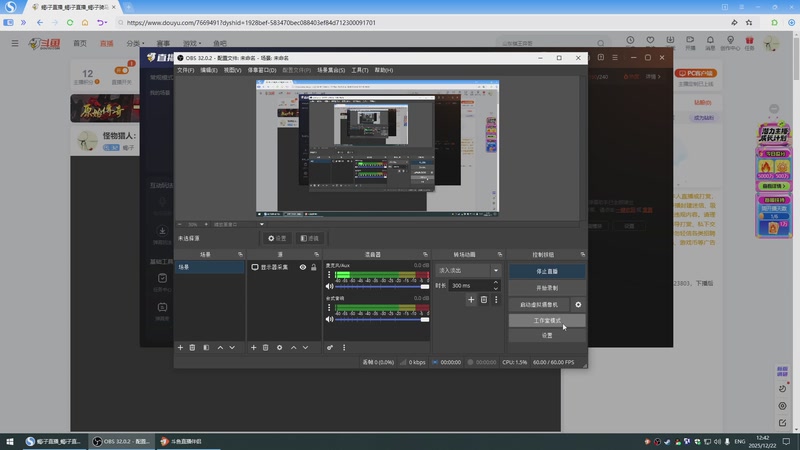Open the preview zoom percentage dropdown
The image size is (800, 450).
(x=193, y=225)
